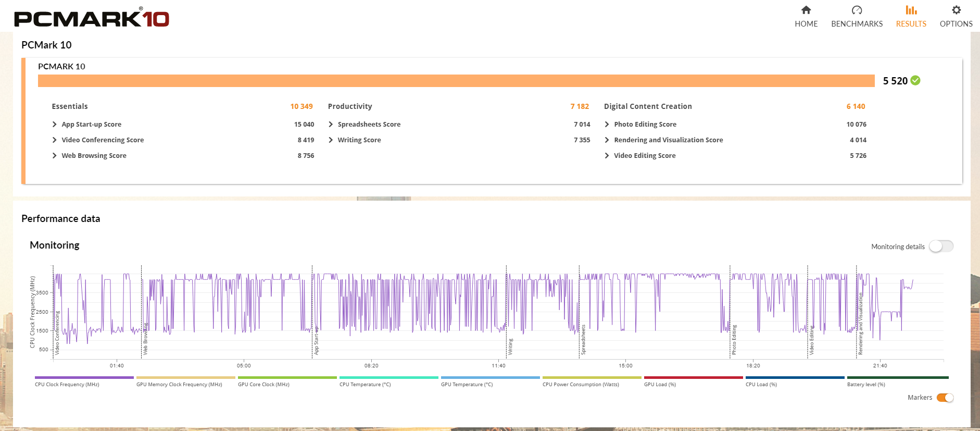
Task: Toggle the CPU Power Consumption legend swatch
Action: (592, 377)
